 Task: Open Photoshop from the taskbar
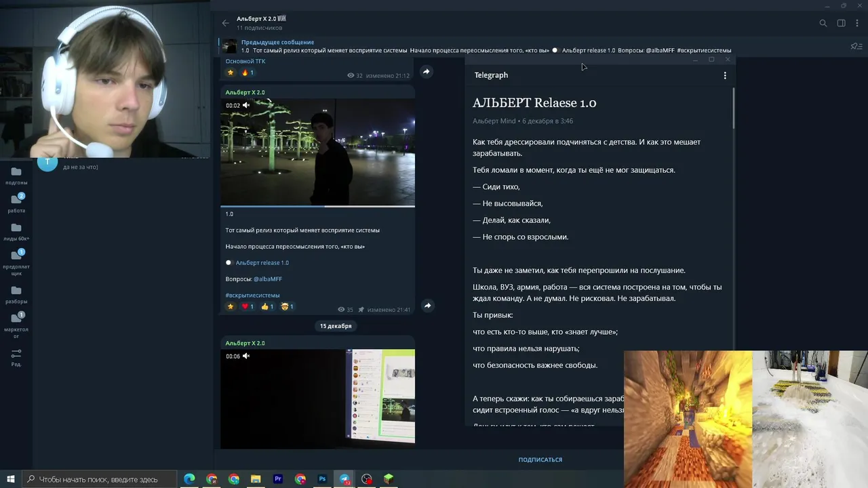[322, 479]
